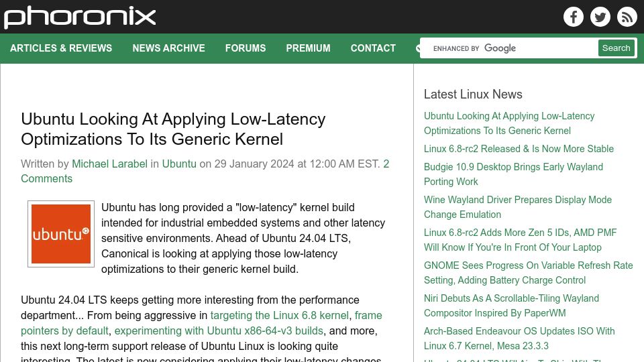
Task: Open 'Wine Wayland Driver' news link
Action: (517, 207)
